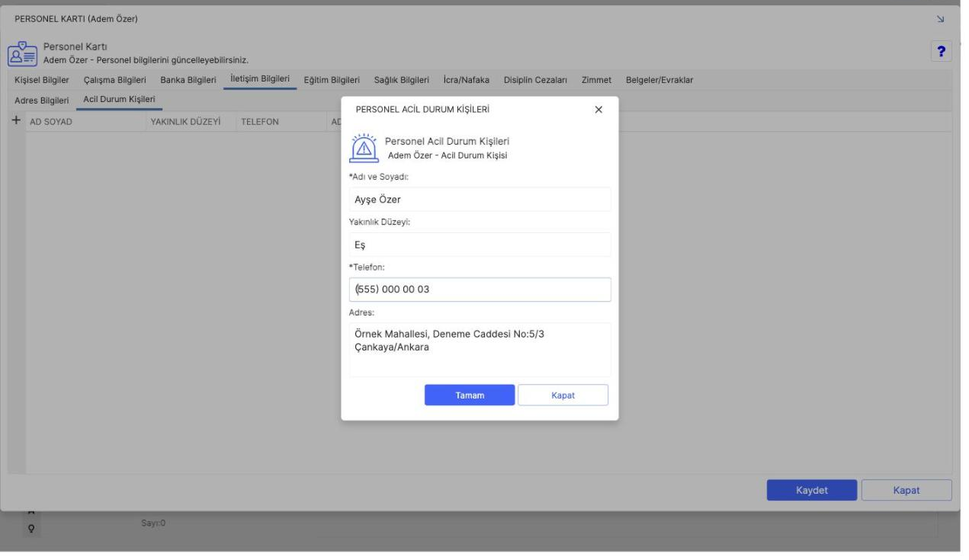Image resolution: width=969 pixels, height=560 pixels.
Task: Open the Kişisel Bilgiler tab
Action: (x=42, y=80)
